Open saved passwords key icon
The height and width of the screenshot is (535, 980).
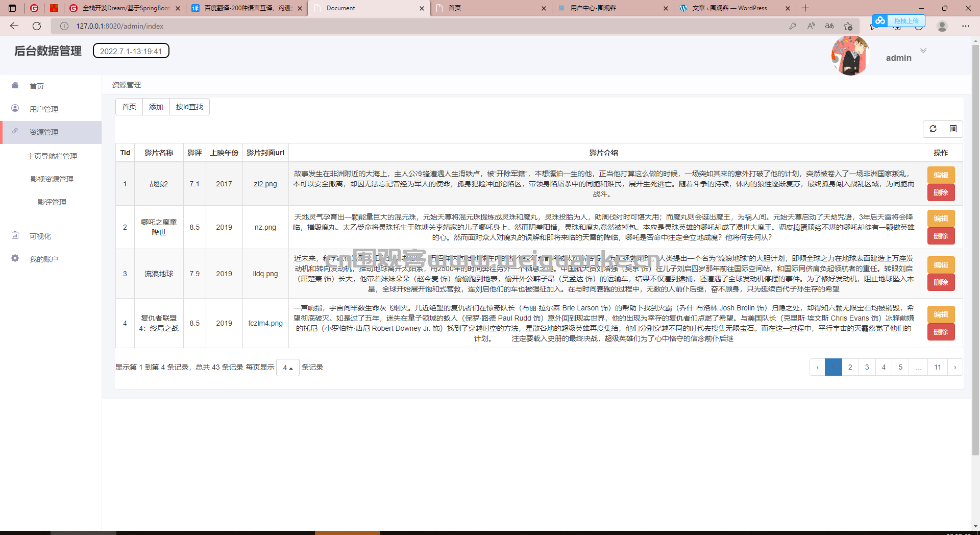tap(793, 26)
